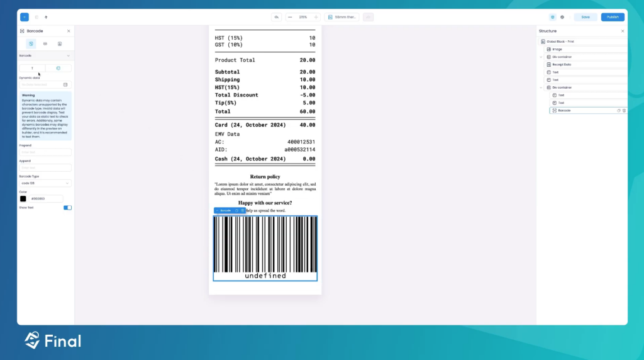
Task: Click the Barcode panel title icon
Action: [22, 31]
